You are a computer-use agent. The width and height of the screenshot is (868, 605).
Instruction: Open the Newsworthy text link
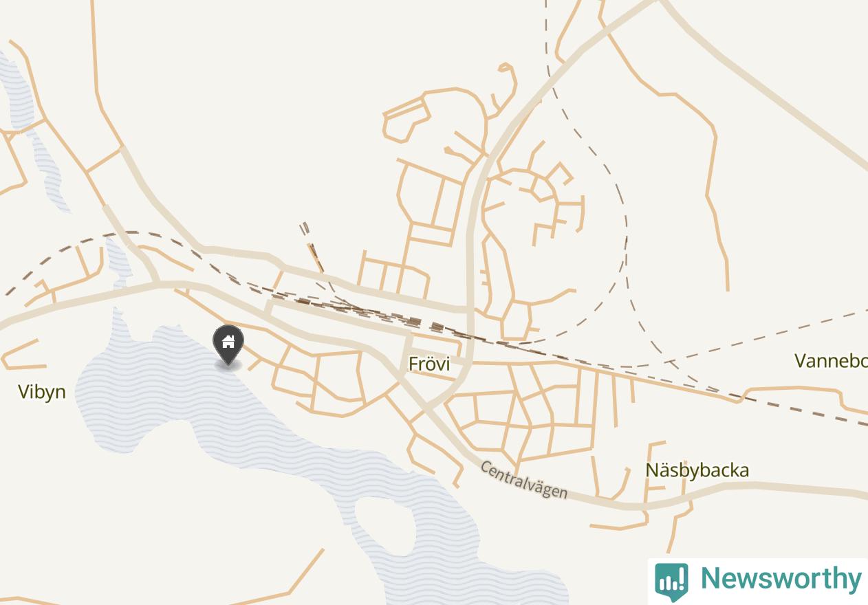pyautogui.click(x=781, y=579)
